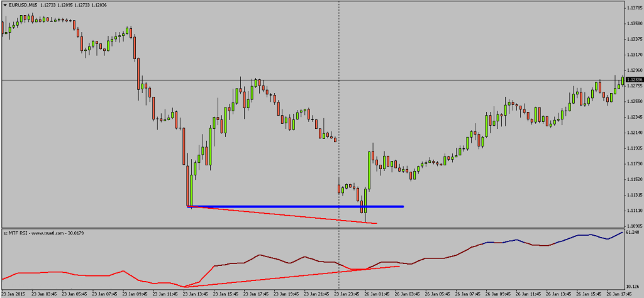
Task: Click the 23 Jan 05:45 time label
Action: [x=75, y=294]
